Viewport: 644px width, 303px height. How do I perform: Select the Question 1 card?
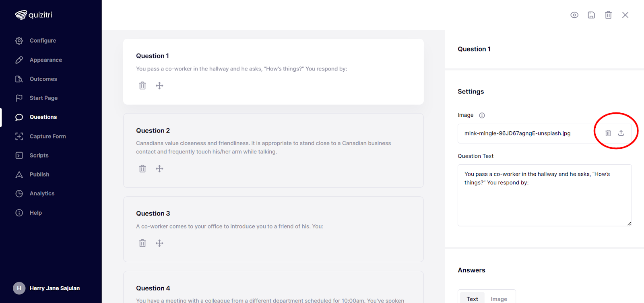pyautogui.click(x=273, y=72)
